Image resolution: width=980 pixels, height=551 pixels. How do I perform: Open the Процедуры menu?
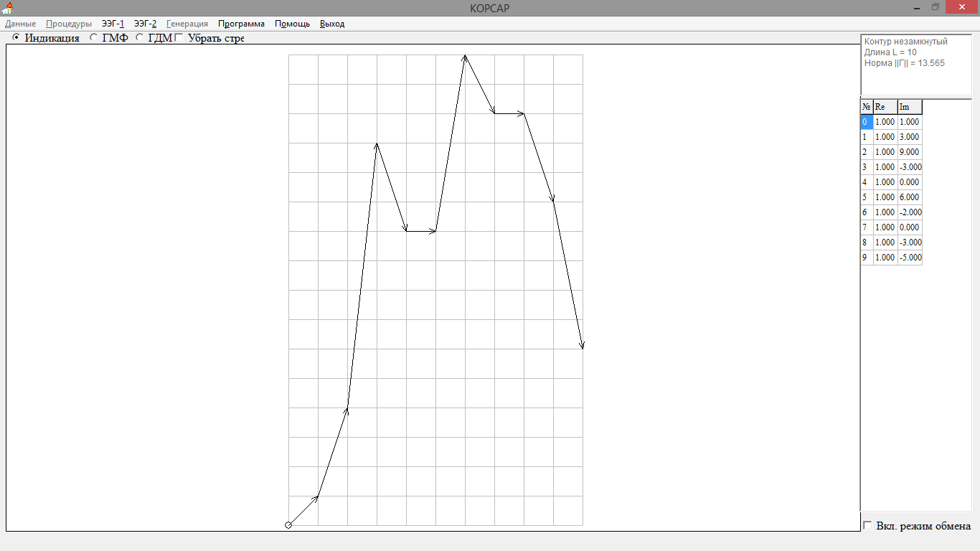pos(69,24)
